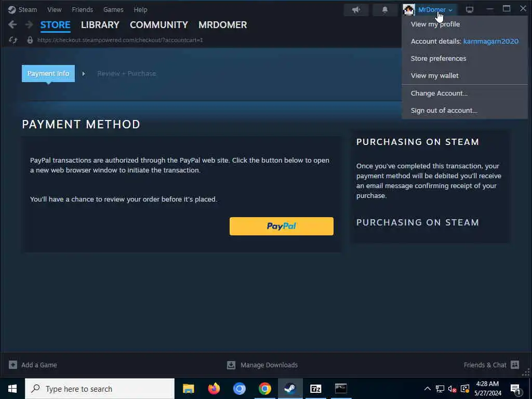
Task: Launch Chromium blue icon from taskbar
Action: tap(239, 389)
